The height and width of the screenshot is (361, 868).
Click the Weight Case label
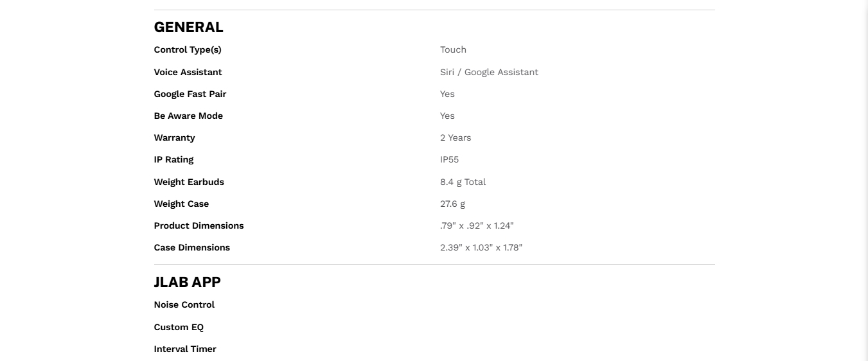(181, 204)
